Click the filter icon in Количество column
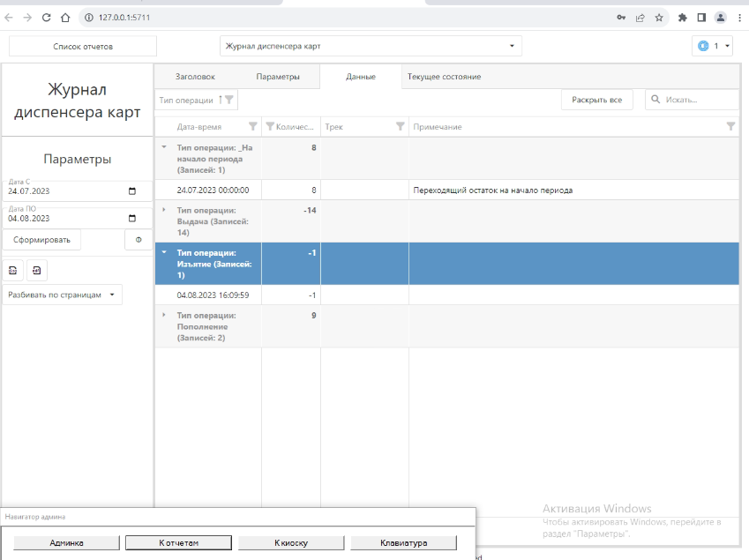749x560 pixels. point(270,126)
